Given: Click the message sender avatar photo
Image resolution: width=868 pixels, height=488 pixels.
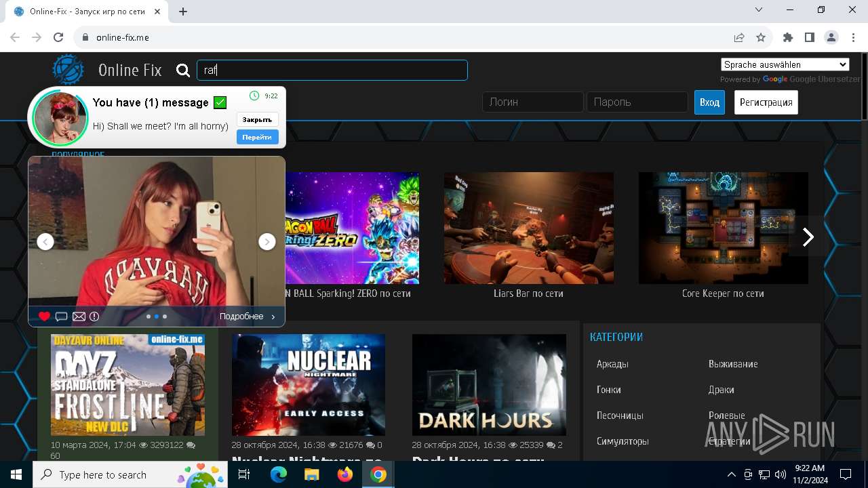Looking at the screenshot, I should (60, 117).
